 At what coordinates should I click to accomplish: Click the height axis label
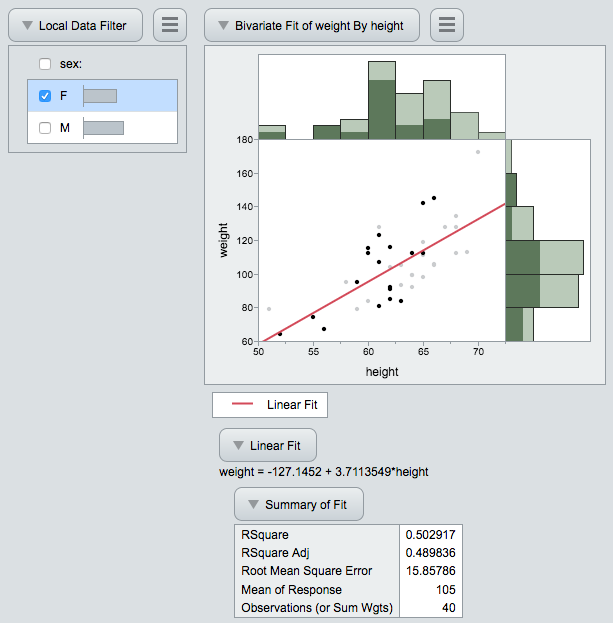click(382, 371)
